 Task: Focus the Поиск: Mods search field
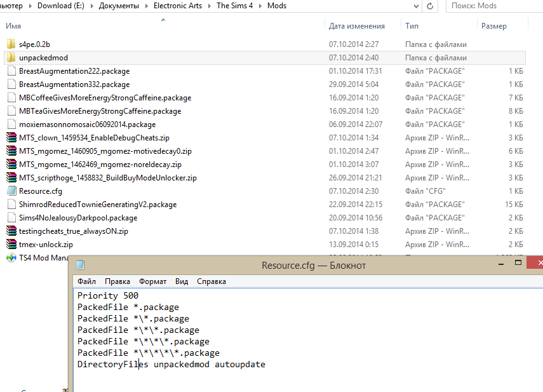495,6
